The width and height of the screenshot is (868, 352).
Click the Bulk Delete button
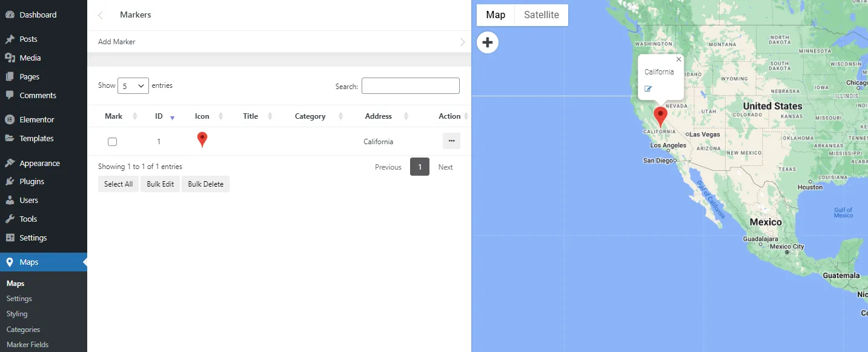tap(205, 184)
